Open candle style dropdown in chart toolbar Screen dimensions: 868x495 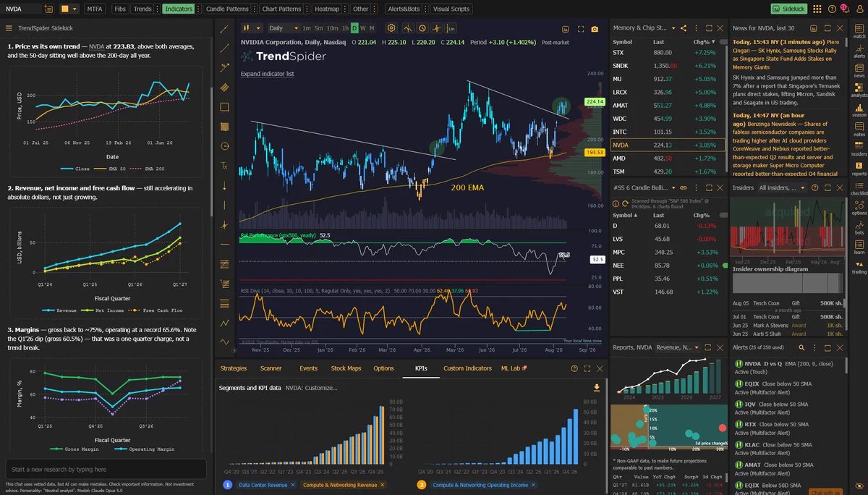pyautogui.click(x=252, y=28)
